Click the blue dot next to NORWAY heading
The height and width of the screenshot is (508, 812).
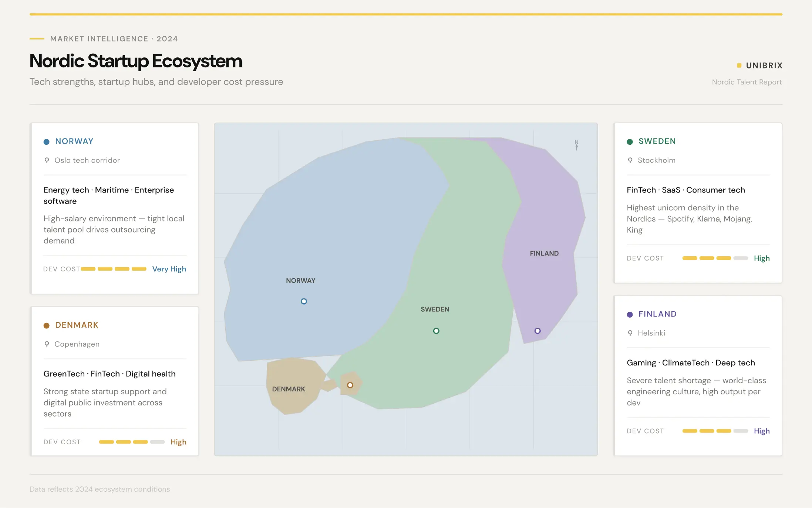tap(47, 142)
